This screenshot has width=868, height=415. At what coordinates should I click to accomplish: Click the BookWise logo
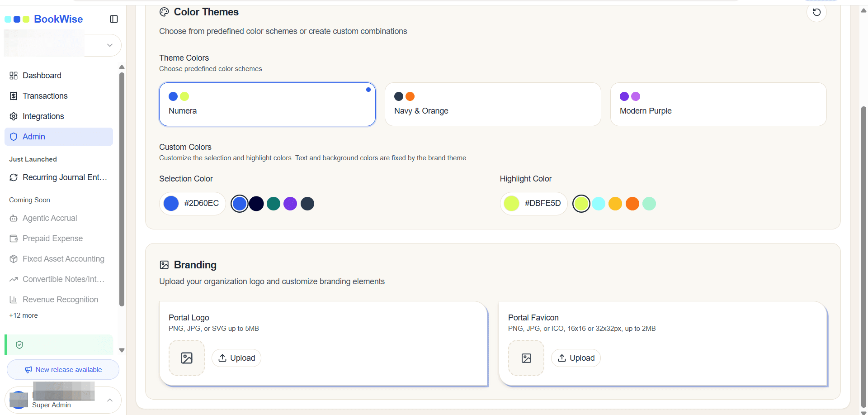tap(44, 19)
